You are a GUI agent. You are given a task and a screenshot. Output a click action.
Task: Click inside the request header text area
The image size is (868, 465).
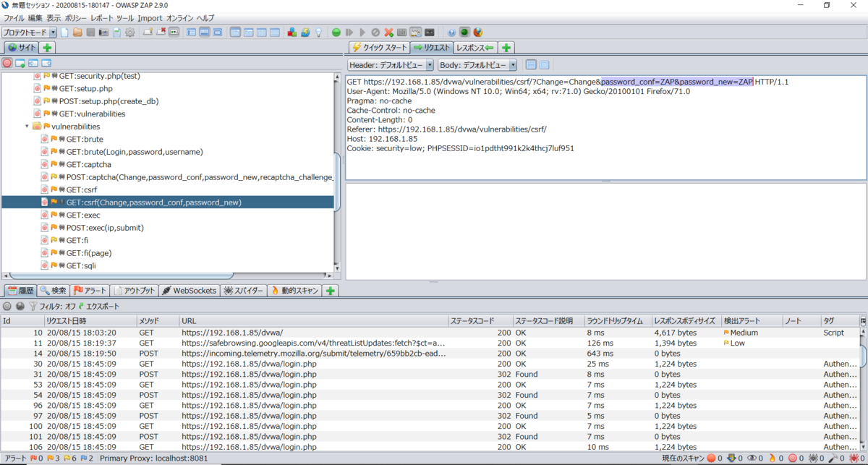point(605,127)
